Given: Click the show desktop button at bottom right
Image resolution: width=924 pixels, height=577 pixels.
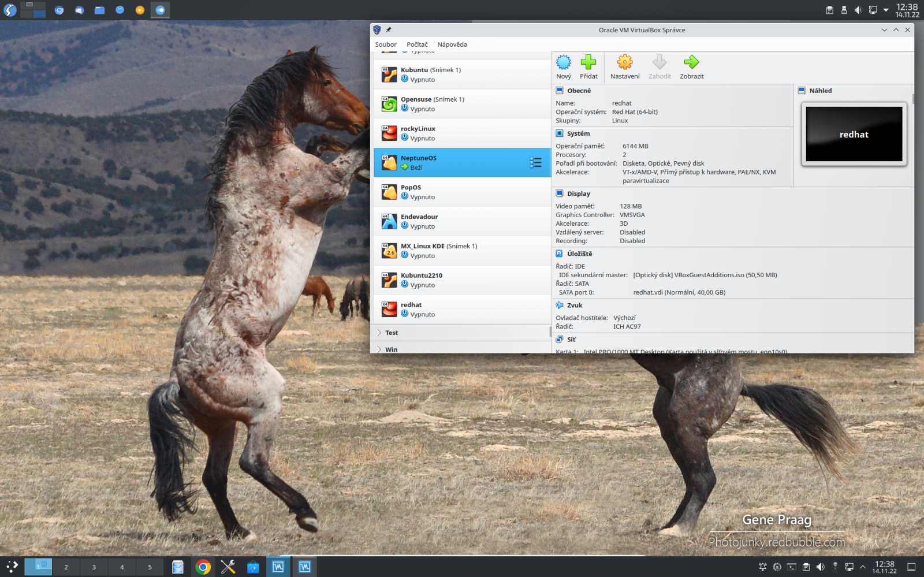Looking at the screenshot, I should (x=911, y=567).
